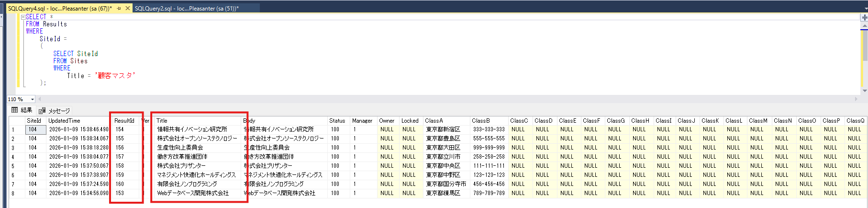
Task: Open the メッセージ messages tab
Action: click(54, 111)
